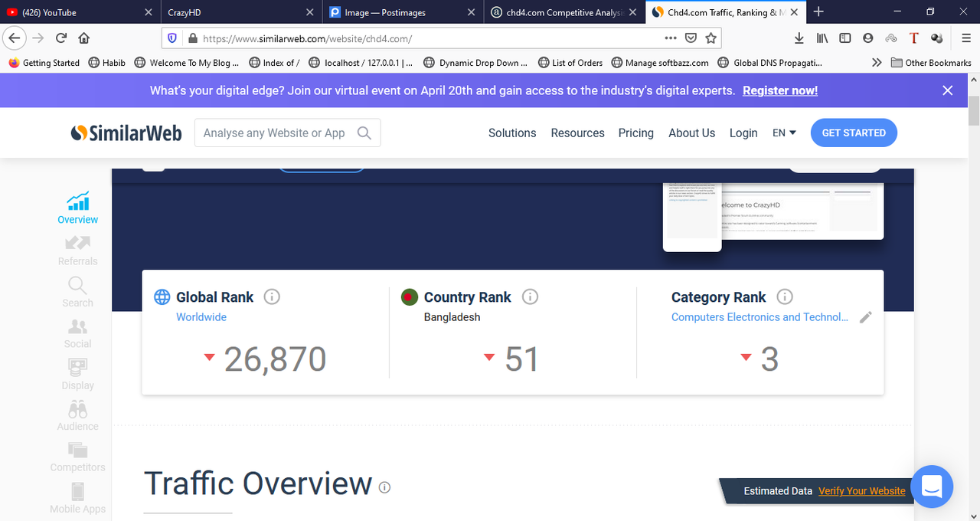This screenshot has width=980, height=521.
Task: Save page to Pocket
Action: pos(691,38)
